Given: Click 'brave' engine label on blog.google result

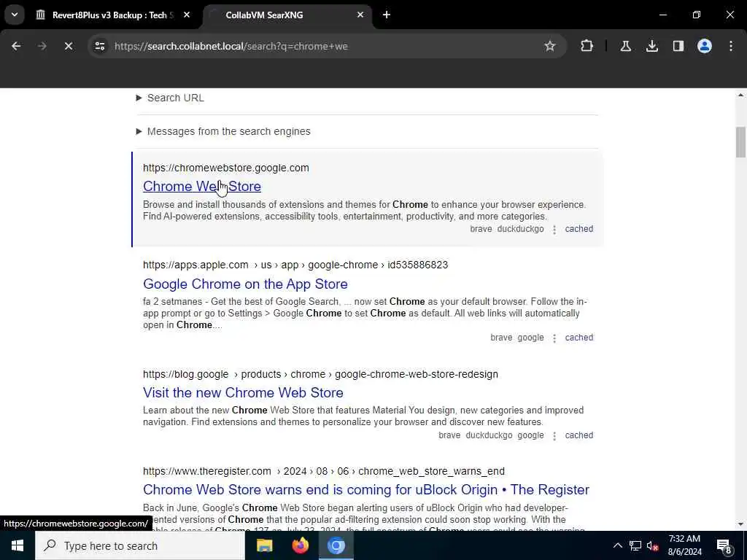Looking at the screenshot, I should click(x=449, y=435).
